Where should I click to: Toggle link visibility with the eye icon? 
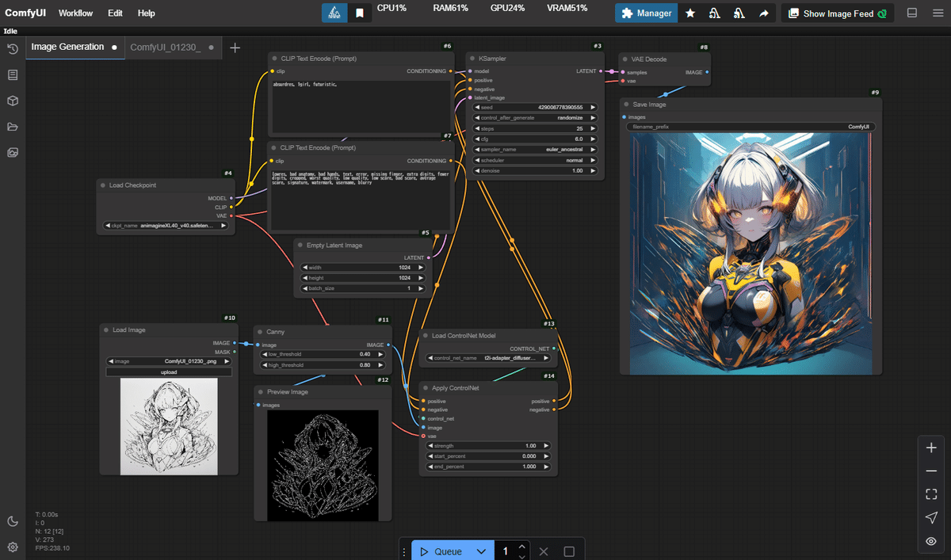[x=931, y=541]
